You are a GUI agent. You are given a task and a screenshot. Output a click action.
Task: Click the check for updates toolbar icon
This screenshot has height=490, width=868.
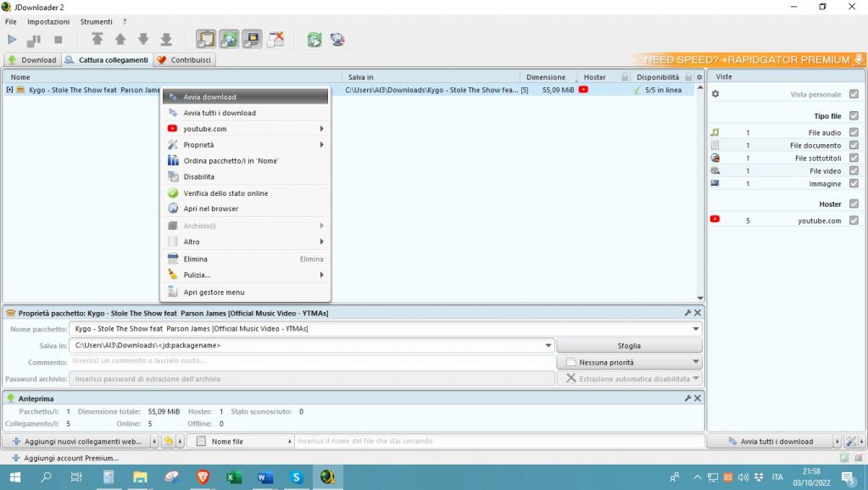[x=337, y=39]
